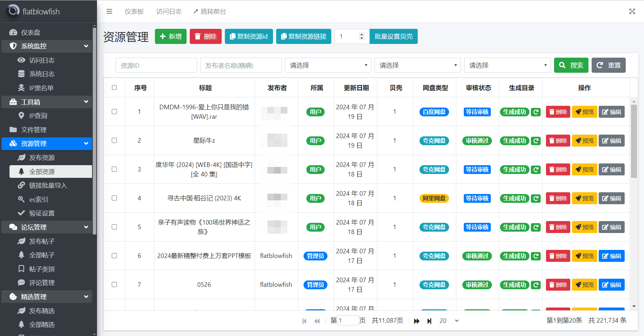Open the 访问日志 top navigation tab
The width and height of the screenshot is (644, 336).
click(x=169, y=12)
